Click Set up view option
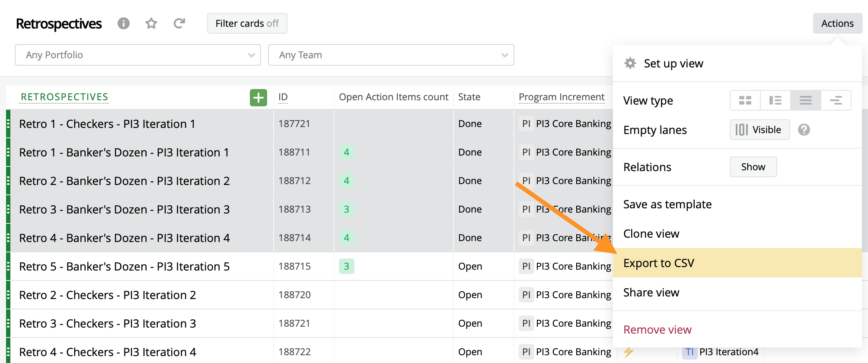This screenshot has width=868, height=363. click(x=673, y=64)
